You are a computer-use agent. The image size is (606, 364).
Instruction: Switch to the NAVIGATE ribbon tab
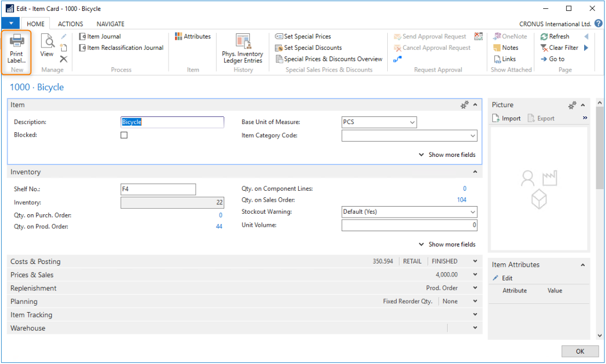110,24
